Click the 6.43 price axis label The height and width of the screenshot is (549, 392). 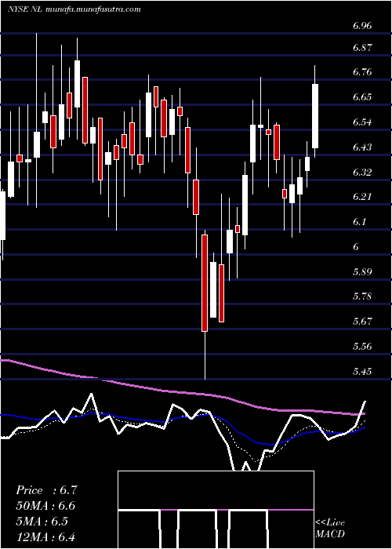(362, 147)
